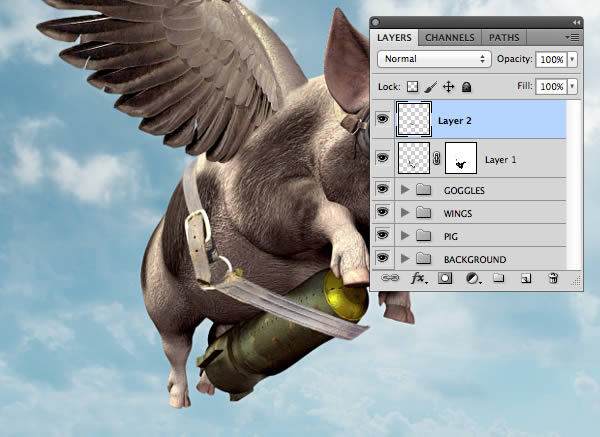Select layer named Layer 1
600x437 pixels.
point(501,160)
